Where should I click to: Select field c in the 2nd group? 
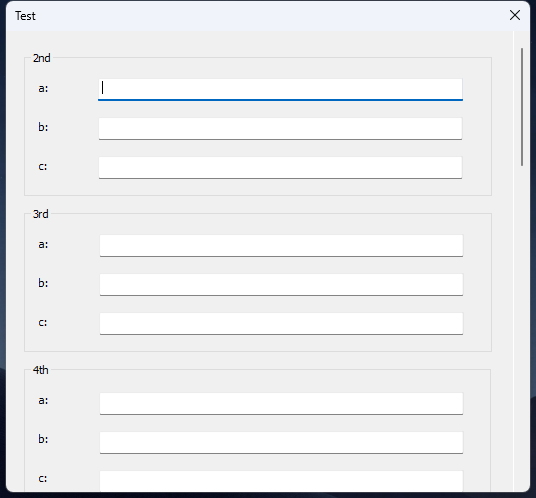point(280,168)
